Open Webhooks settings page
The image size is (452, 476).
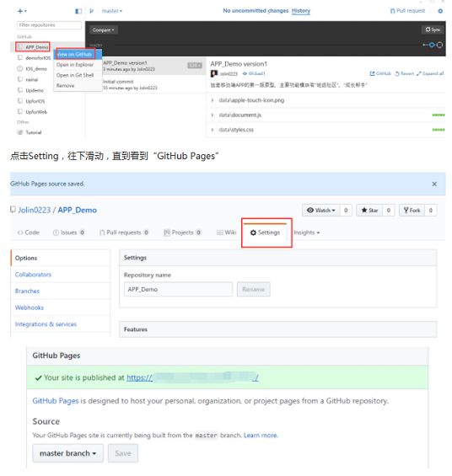pyautogui.click(x=30, y=308)
